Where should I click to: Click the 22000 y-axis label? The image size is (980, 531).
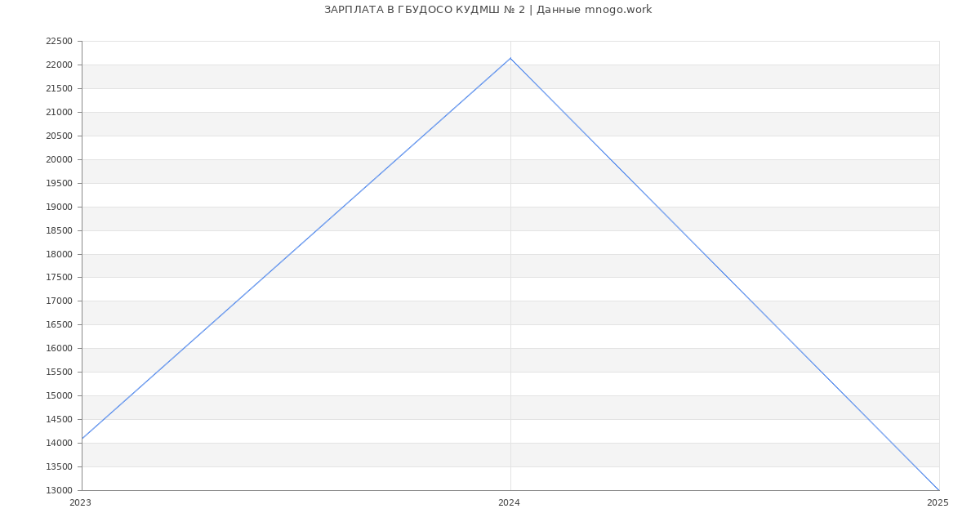[x=59, y=65]
